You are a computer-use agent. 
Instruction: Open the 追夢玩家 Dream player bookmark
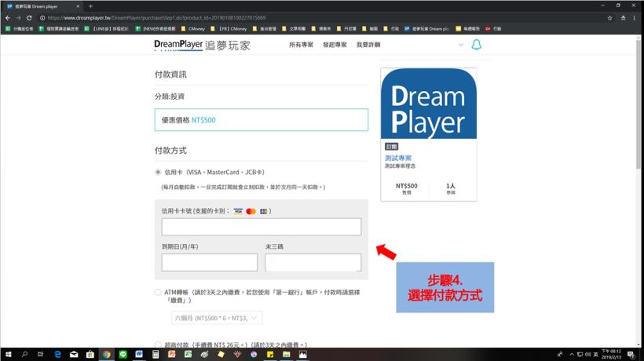coord(426,29)
